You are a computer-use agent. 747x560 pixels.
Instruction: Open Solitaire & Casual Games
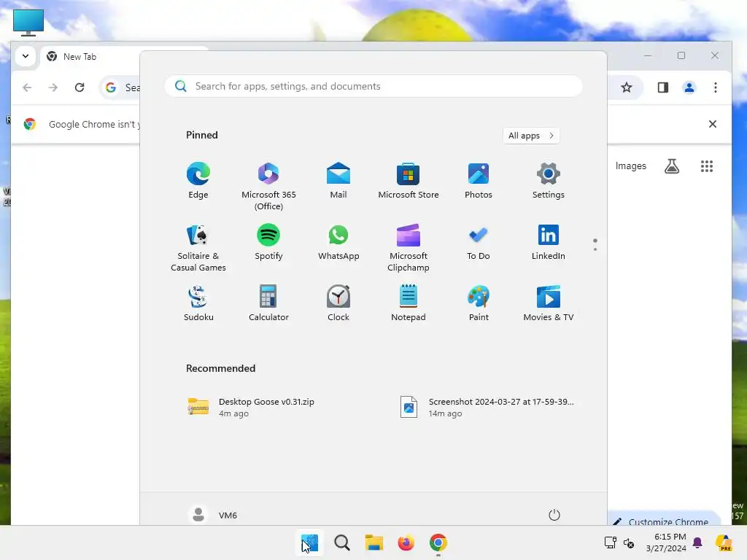(x=198, y=248)
